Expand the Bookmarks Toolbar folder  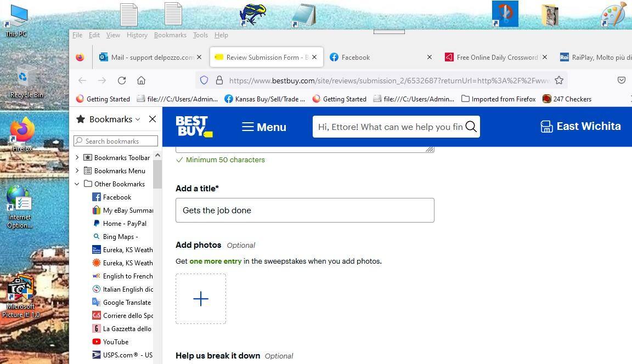[77, 158]
